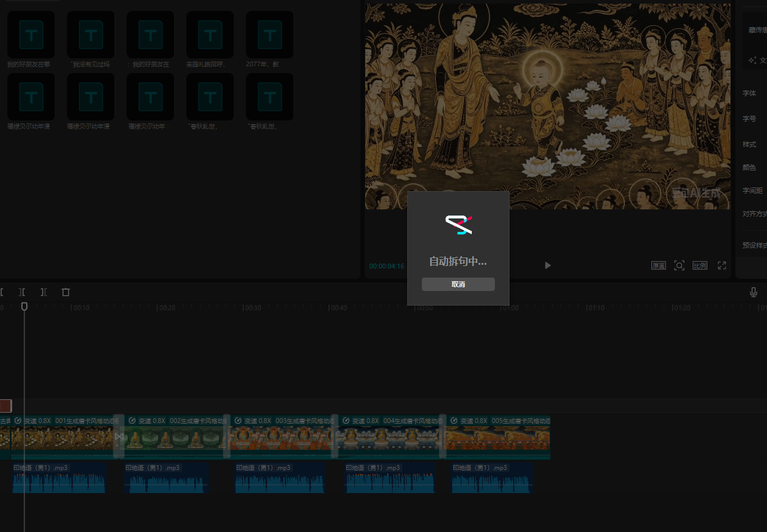Click the 00:30 mark on timeline ruler
Image resolution: width=767 pixels, height=532 pixels.
pos(253,308)
